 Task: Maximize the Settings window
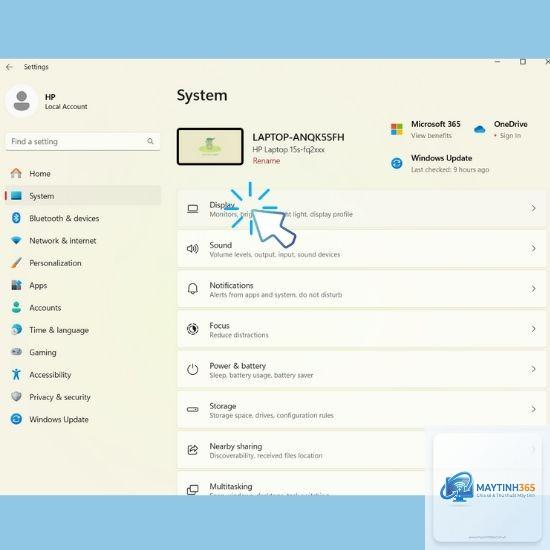pos(523,62)
